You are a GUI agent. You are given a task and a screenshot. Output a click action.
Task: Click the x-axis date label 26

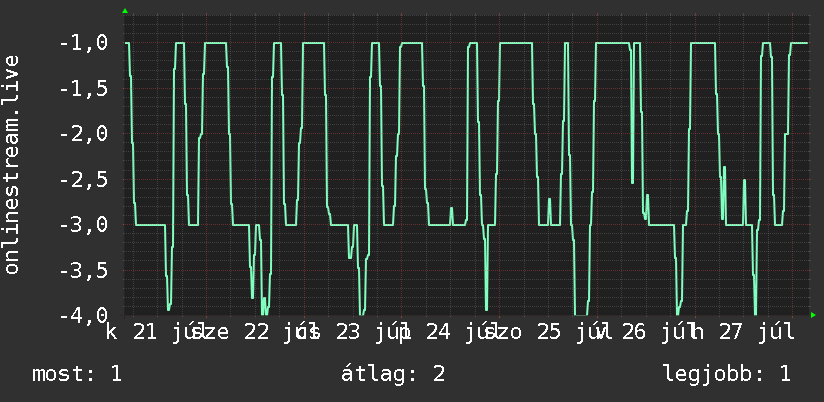point(633,333)
